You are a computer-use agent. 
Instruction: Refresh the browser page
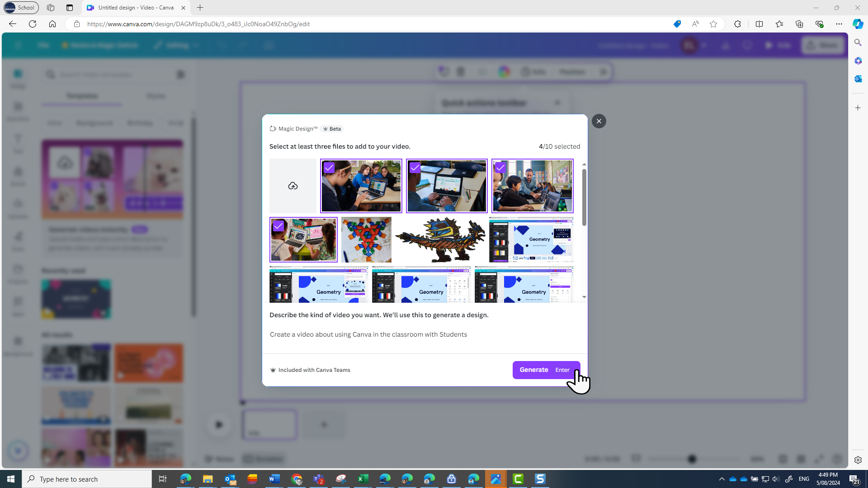pos(33,24)
